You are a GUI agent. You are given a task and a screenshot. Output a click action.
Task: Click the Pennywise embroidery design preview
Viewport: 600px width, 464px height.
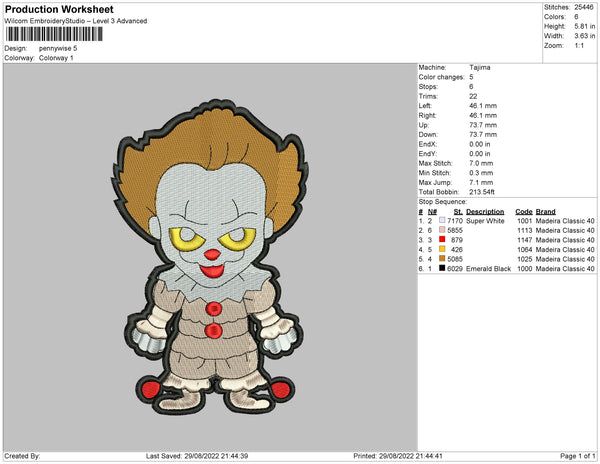tap(210, 257)
